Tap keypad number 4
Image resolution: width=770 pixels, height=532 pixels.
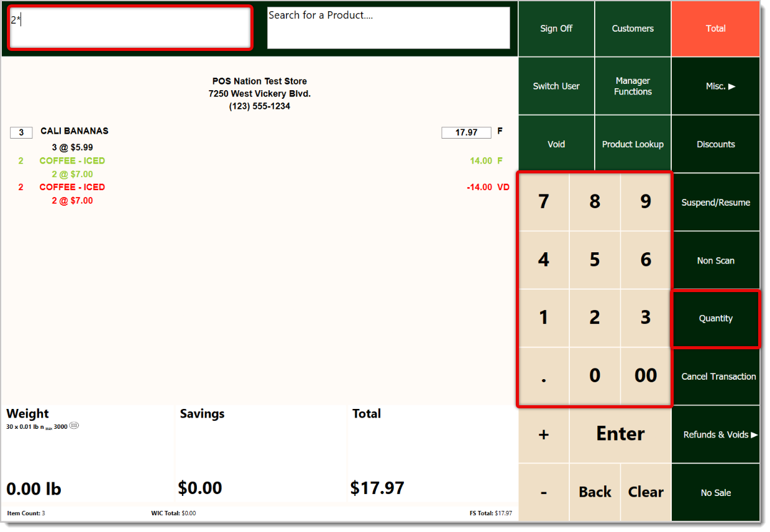click(544, 260)
